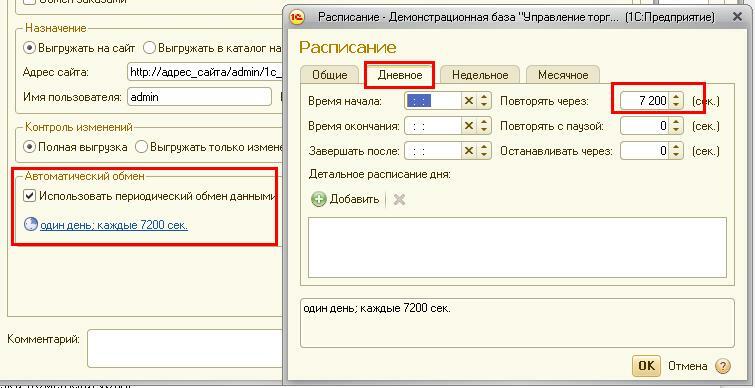The image size is (755, 388).
Task: Open help with the question mark icon
Action: click(x=723, y=366)
